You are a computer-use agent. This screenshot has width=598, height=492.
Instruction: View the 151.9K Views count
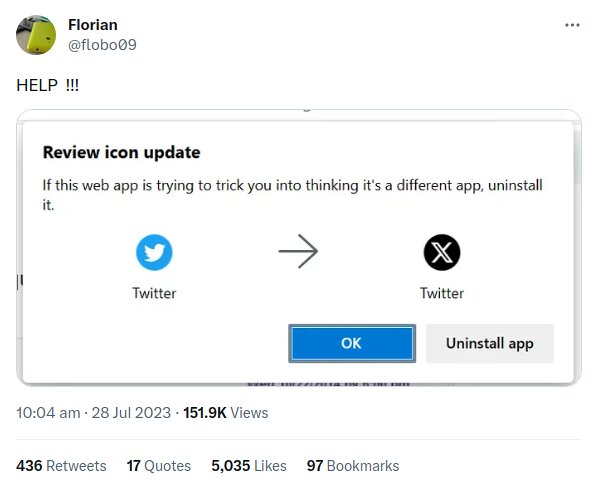[225, 413]
